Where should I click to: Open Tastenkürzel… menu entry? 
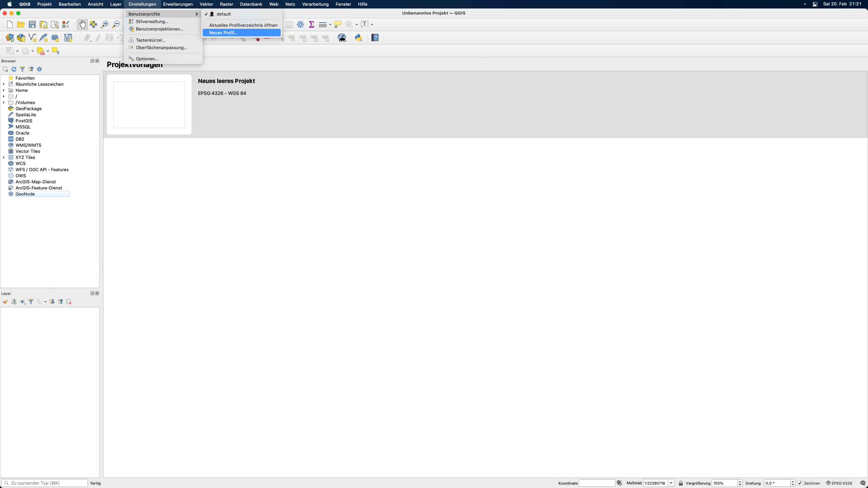click(163, 40)
